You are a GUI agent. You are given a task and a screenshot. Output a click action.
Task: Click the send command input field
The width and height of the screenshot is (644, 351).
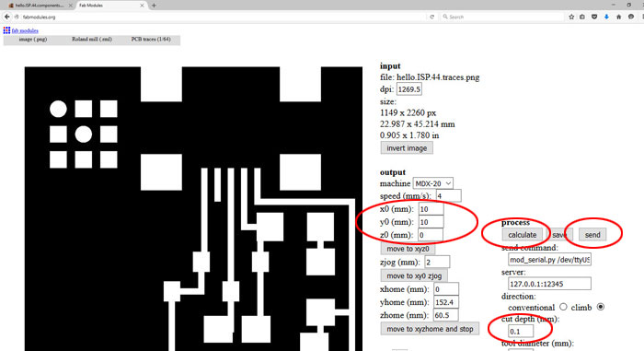(549, 260)
